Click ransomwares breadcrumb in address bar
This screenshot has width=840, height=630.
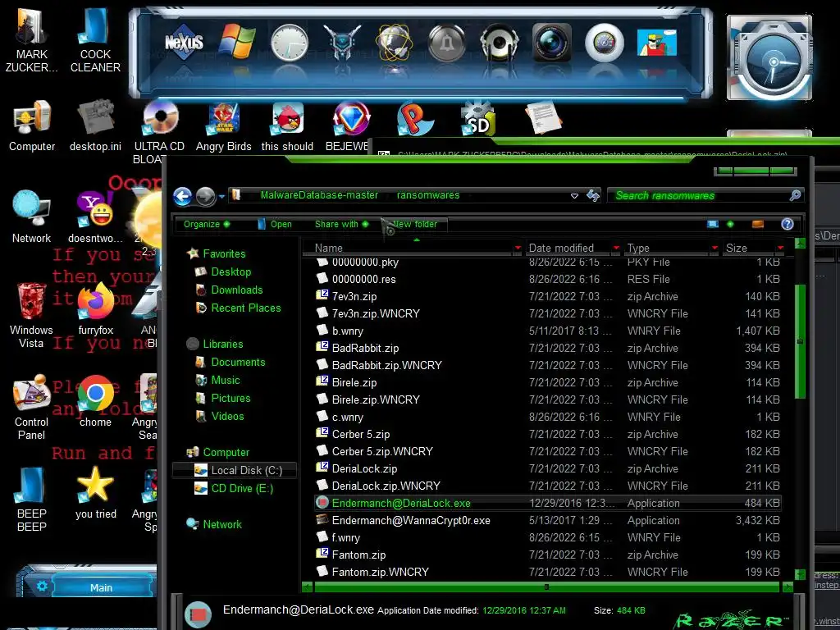[x=428, y=195]
